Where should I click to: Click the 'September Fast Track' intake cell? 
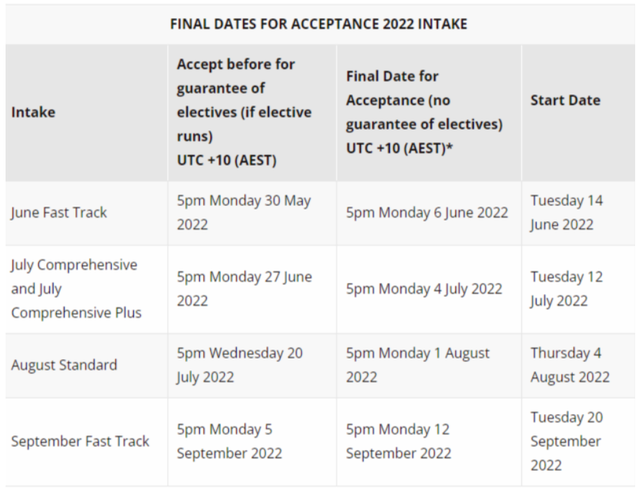(x=80, y=441)
